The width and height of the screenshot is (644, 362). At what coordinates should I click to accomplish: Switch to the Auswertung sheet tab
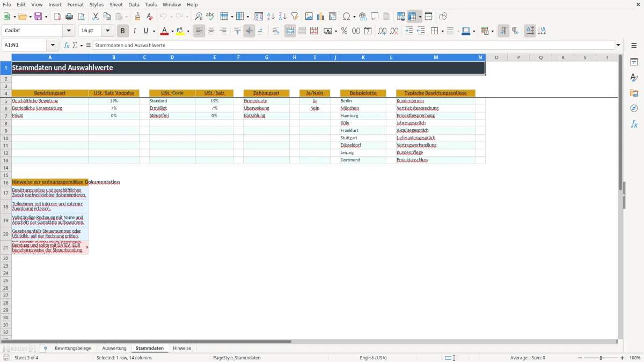pyautogui.click(x=114, y=349)
